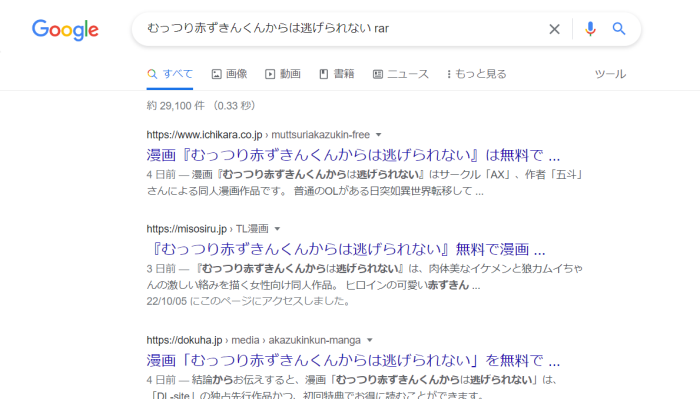Click the Google logo
700x399 pixels.
tap(65, 30)
